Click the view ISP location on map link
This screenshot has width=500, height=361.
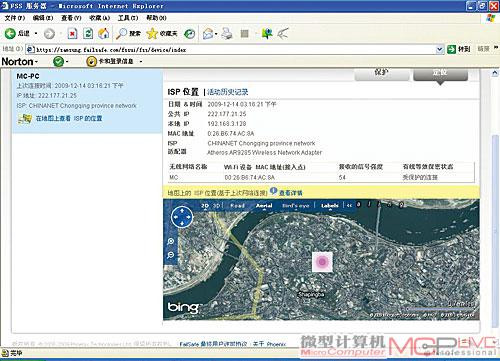tap(69, 118)
